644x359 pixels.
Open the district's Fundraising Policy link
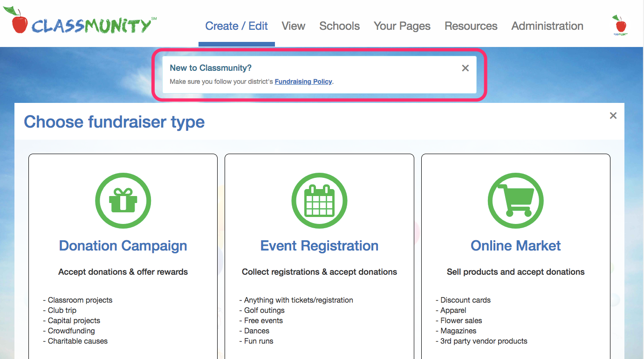tap(303, 81)
